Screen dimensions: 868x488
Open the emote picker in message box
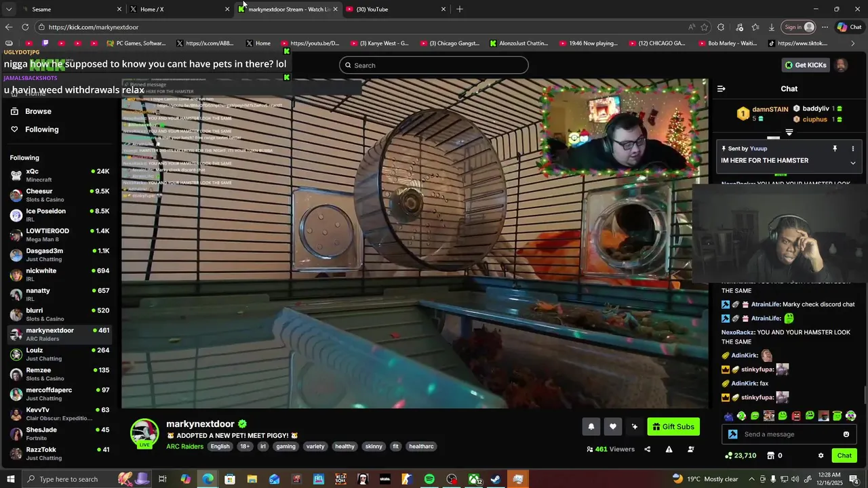pos(846,434)
